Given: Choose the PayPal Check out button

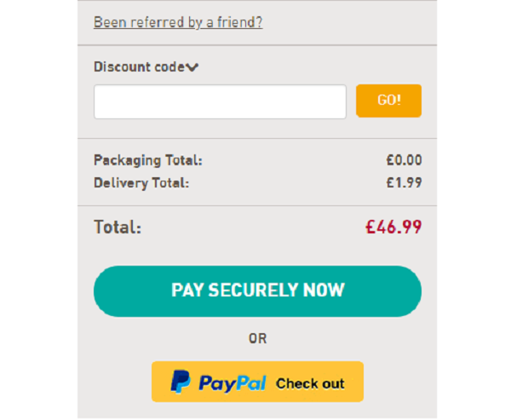Looking at the screenshot, I should pyautogui.click(x=257, y=382).
